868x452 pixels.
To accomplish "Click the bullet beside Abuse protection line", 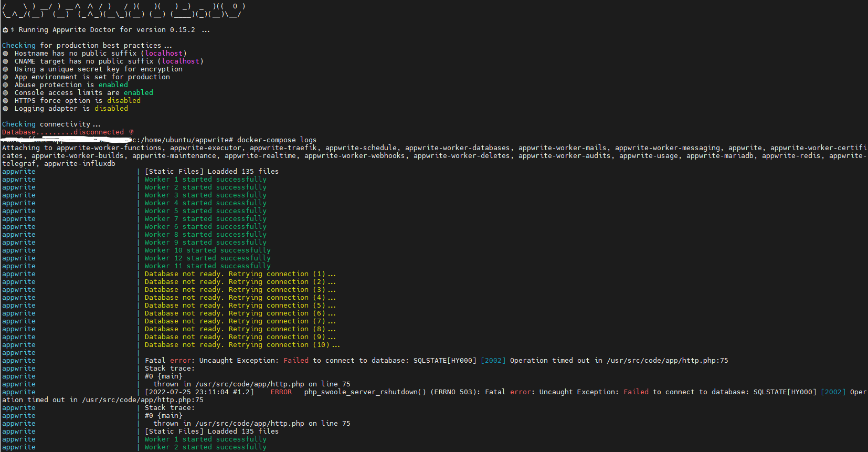I will point(5,85).
